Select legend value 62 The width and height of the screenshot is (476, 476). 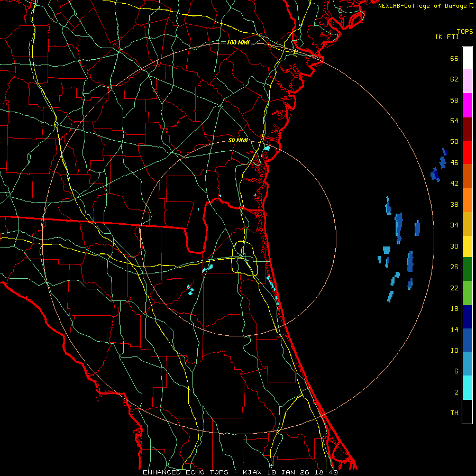[454, 79]
